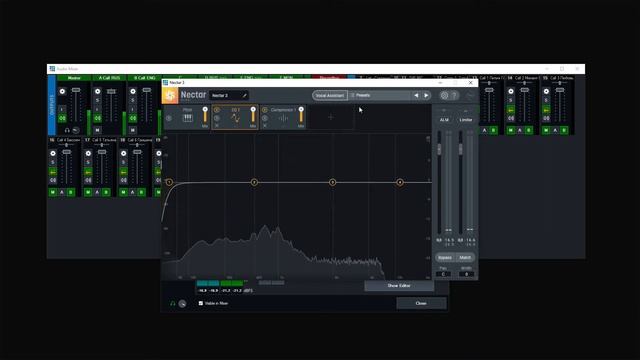Open the ALM panel in Nectar
Image resolution: width=640 pixels, height=360 pixels.
click(x=444, y=120)
